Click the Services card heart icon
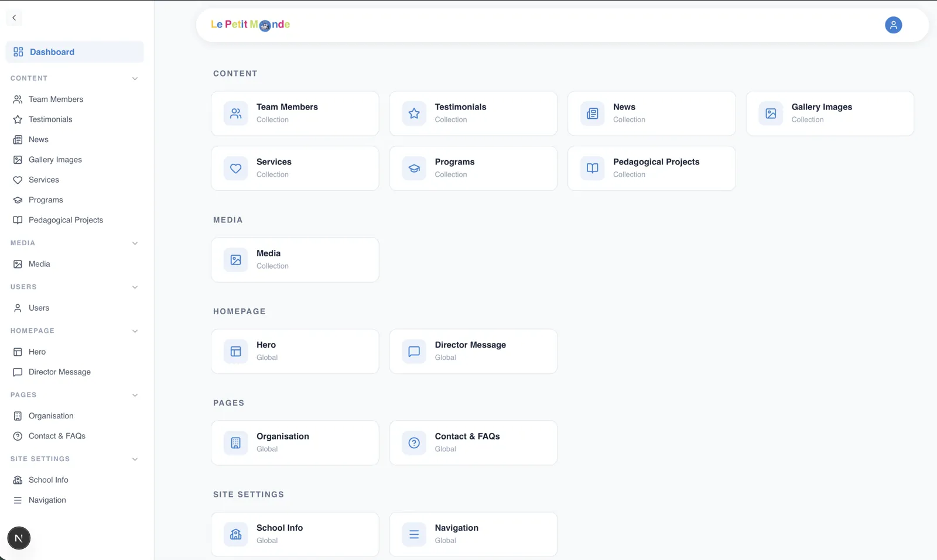 pyautogui.click(x=235, y=169)
